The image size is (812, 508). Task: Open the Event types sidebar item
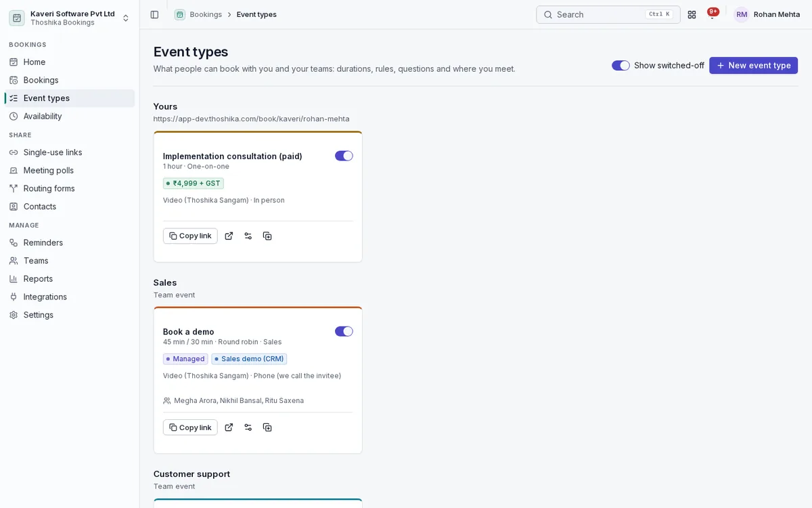click(x=70, y=98)
